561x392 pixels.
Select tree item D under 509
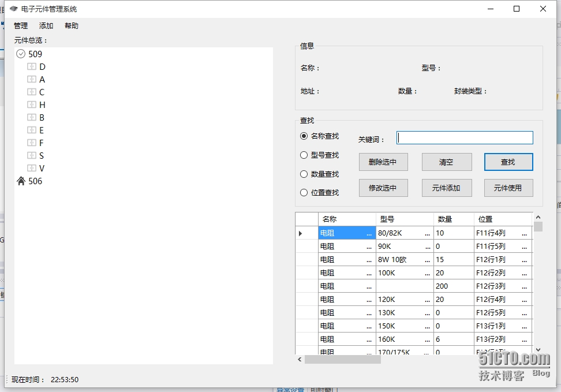tap(42, 67)
